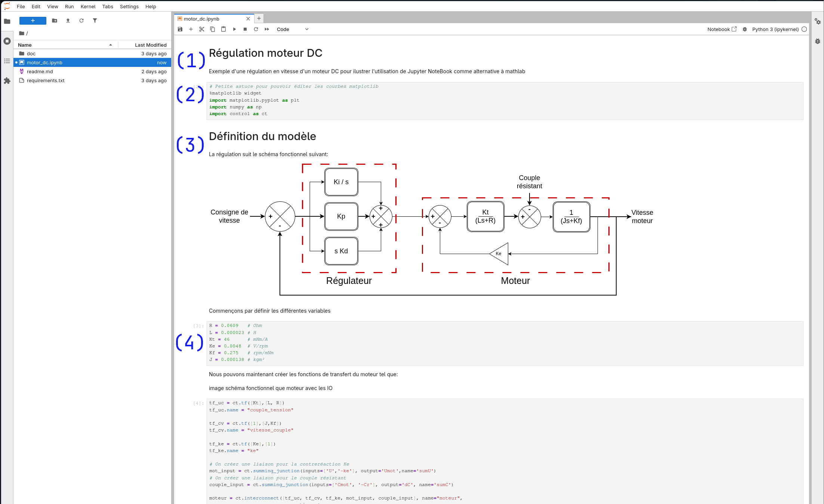
Task: Open the Settings menu
Action: coord(129,6)
